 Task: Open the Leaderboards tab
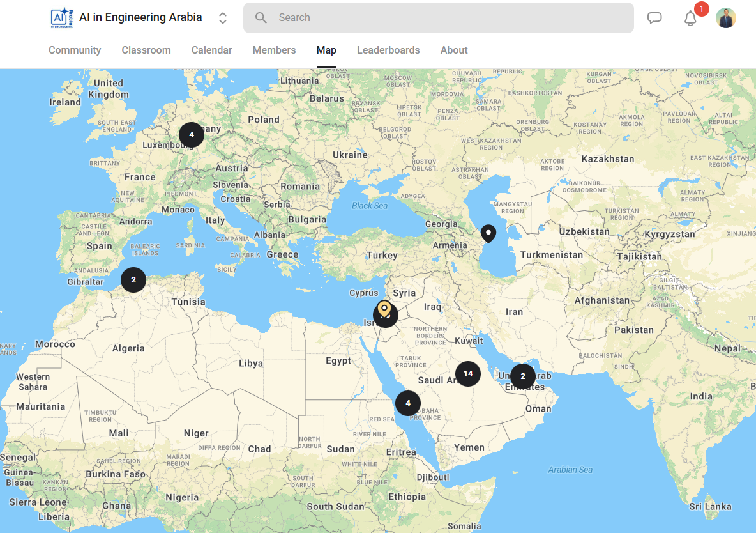pyautogui.click(x=388, y=50)
